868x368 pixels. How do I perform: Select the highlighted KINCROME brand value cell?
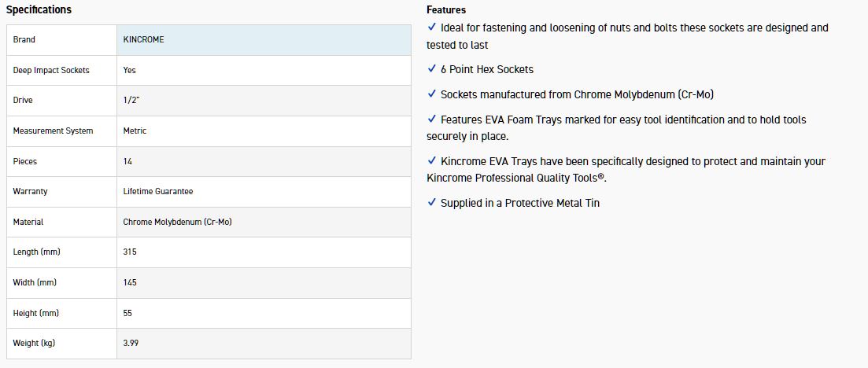pyautogui.click(x=263, y=39)
